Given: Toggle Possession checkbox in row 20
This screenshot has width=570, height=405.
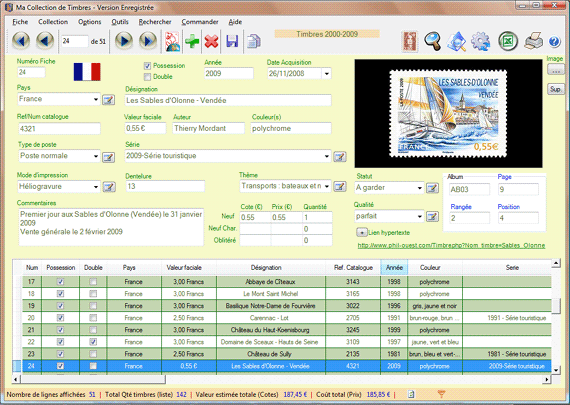Looking at the screenshot, I should pyautogui.click(x=60, y=318).
